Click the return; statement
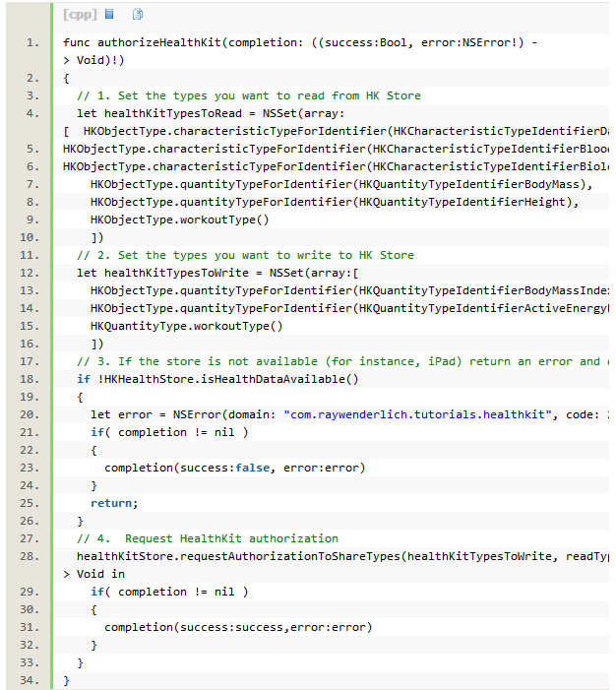 [x=114, y=503]
